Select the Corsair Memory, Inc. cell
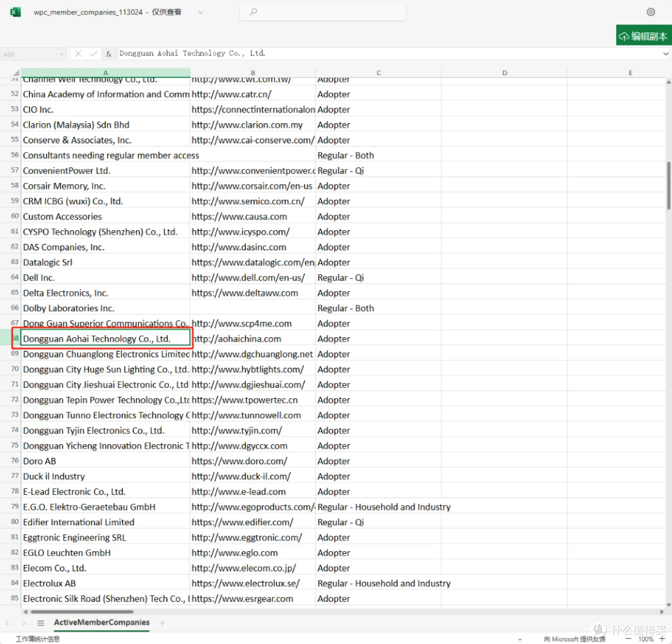The image size is (672, 644). click(x=105, y=185)
